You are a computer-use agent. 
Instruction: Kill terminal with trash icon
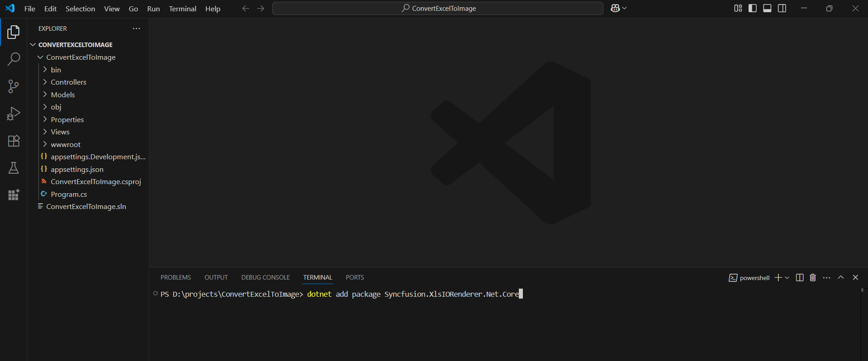click(813, 277)
